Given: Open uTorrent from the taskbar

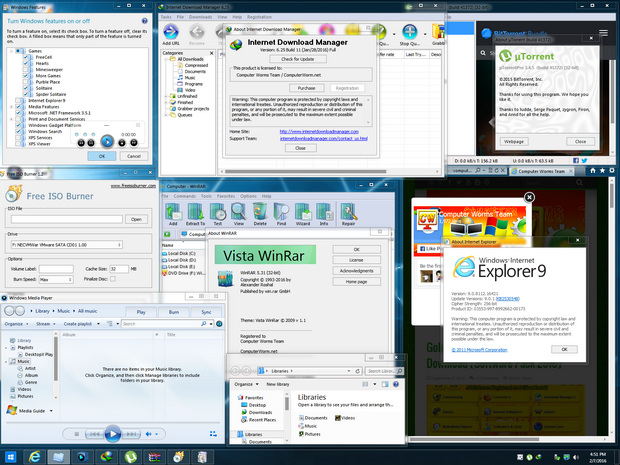Looking at the screenshot, I should [x=131, y=457].
